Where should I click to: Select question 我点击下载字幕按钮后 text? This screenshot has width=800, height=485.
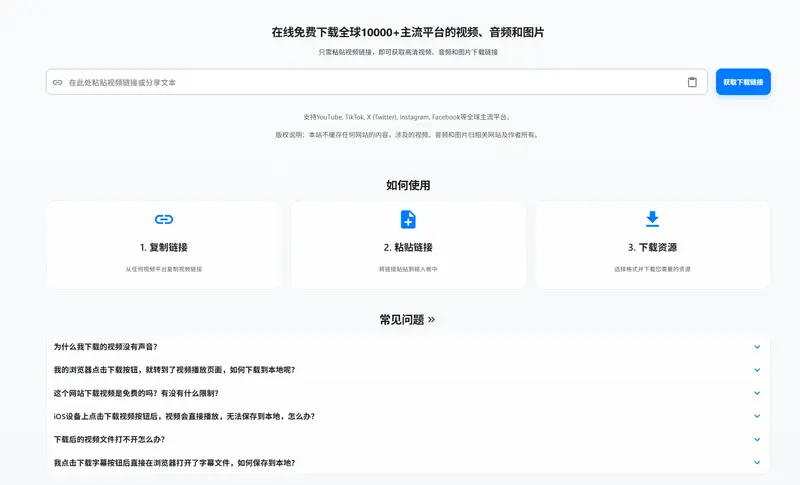coord(174,463)
